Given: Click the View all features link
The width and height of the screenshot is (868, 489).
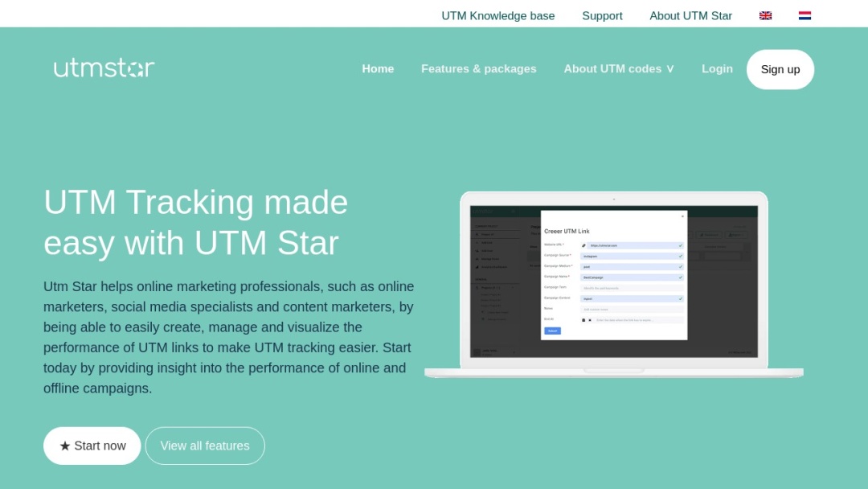Looking at the screenshot, I should (x=205, y=446).
